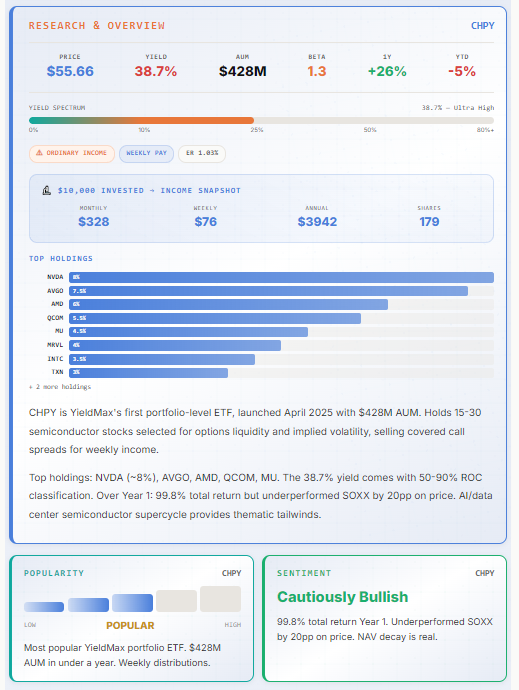
Task: Click the building icon beside $10,000 Invested
Action: pos(46,191)
